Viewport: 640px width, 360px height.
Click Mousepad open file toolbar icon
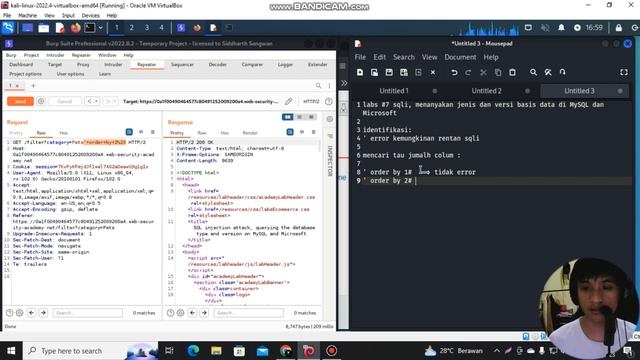[x=374, y=72]
